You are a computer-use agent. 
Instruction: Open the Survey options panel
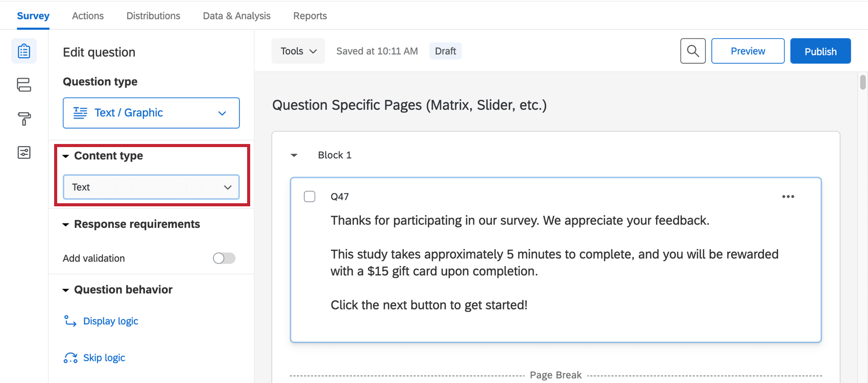tap(24, 152)
